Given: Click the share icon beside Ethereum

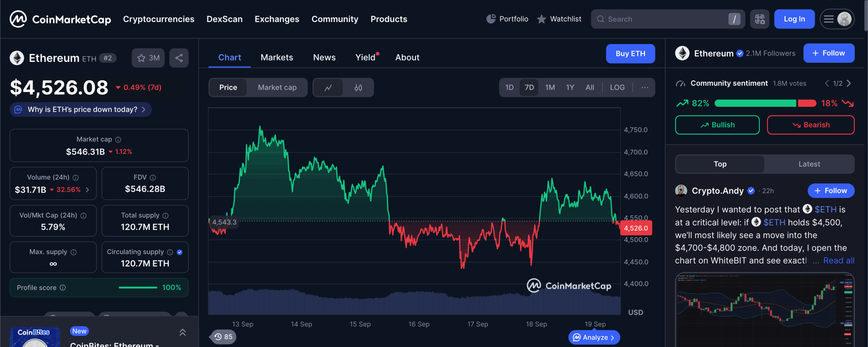Looking at the screenshot, I should tap(179, 58).
